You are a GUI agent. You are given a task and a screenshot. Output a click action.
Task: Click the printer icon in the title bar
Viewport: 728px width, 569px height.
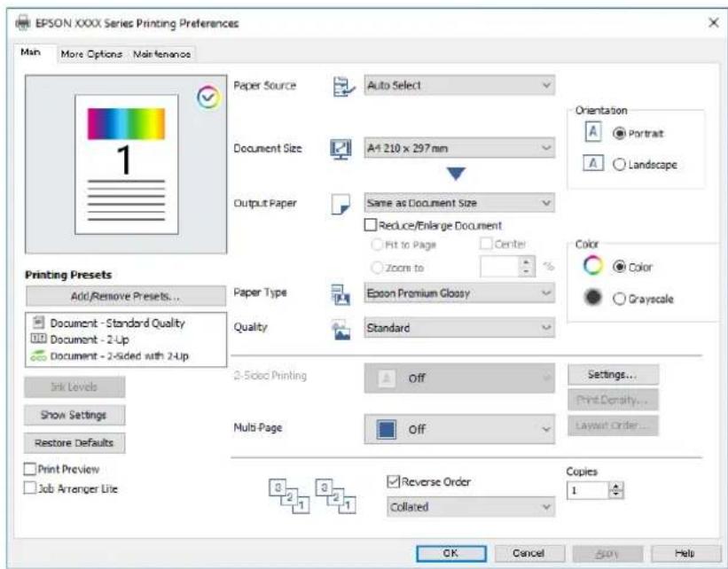click(x=23, y=23)
